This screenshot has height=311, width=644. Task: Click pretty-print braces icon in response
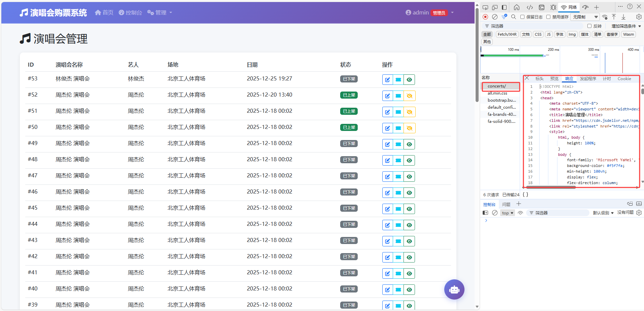point(525,195)
